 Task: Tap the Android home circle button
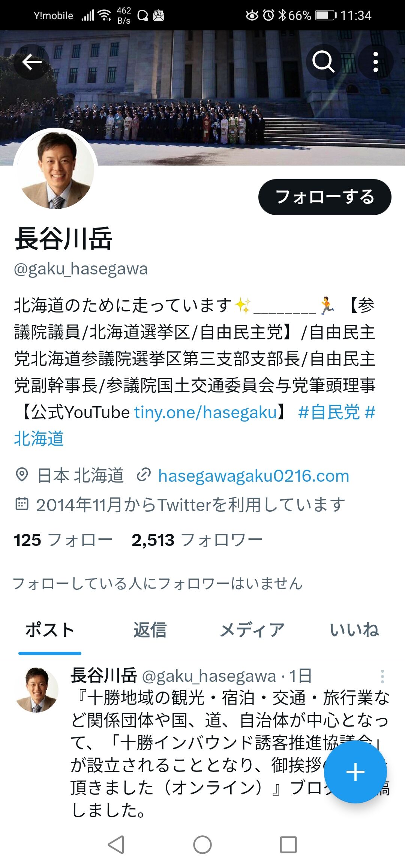(202, 845)
